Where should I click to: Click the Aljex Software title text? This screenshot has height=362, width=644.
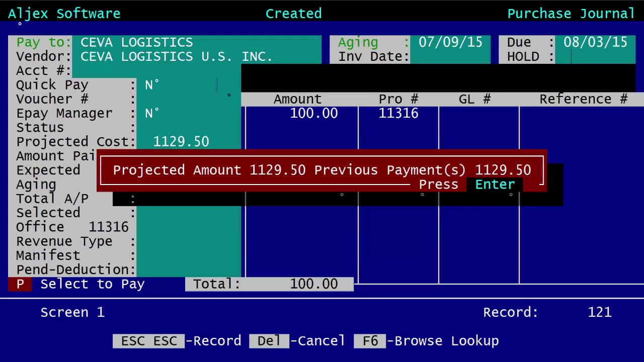(x=64, y=14)
